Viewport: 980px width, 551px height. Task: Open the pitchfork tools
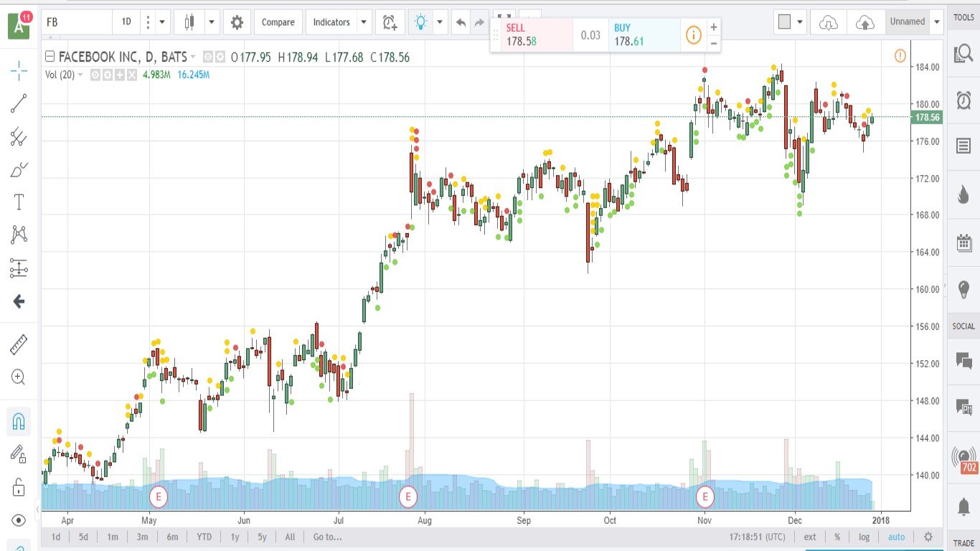coord(19,136)
